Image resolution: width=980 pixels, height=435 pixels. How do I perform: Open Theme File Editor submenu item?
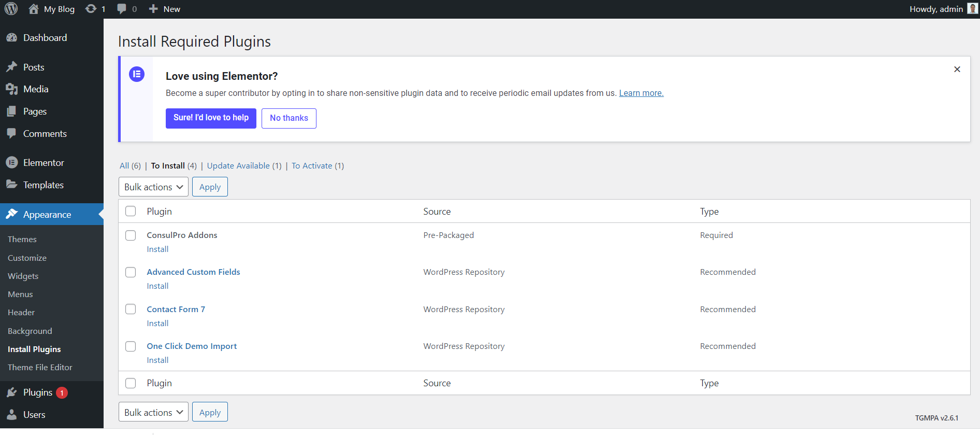click(40, 368)
